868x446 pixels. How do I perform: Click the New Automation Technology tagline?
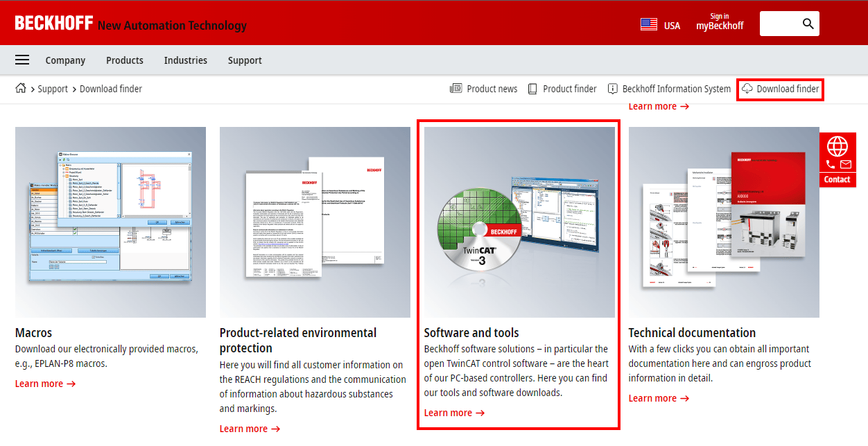[x=172, y=26]
